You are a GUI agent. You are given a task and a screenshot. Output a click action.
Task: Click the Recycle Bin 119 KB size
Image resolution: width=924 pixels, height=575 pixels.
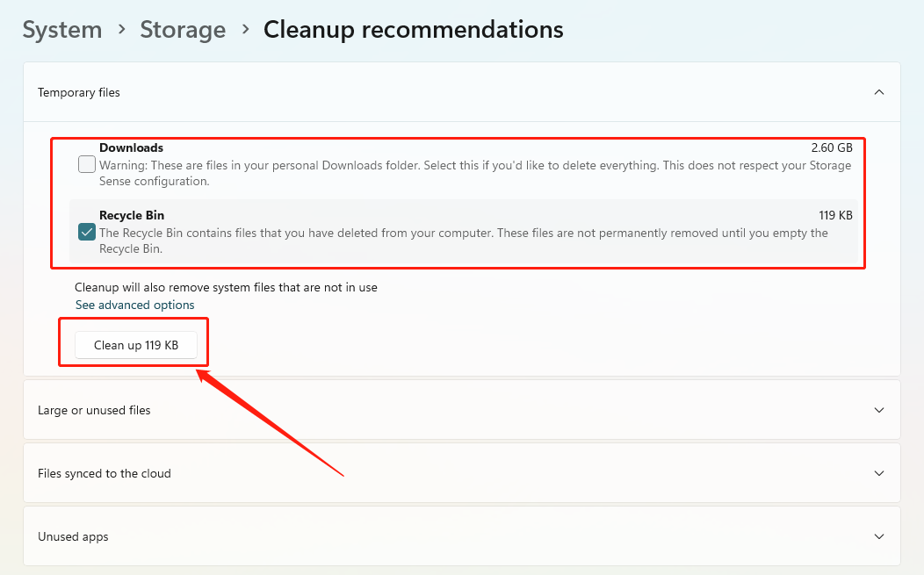(x=835, y=215)
